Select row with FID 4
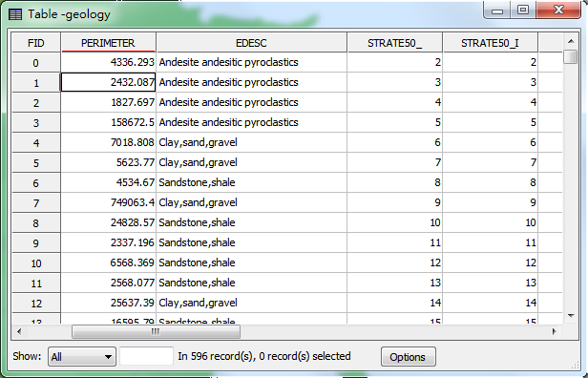This screenshot has width=588, height=378. click(36, 142)
